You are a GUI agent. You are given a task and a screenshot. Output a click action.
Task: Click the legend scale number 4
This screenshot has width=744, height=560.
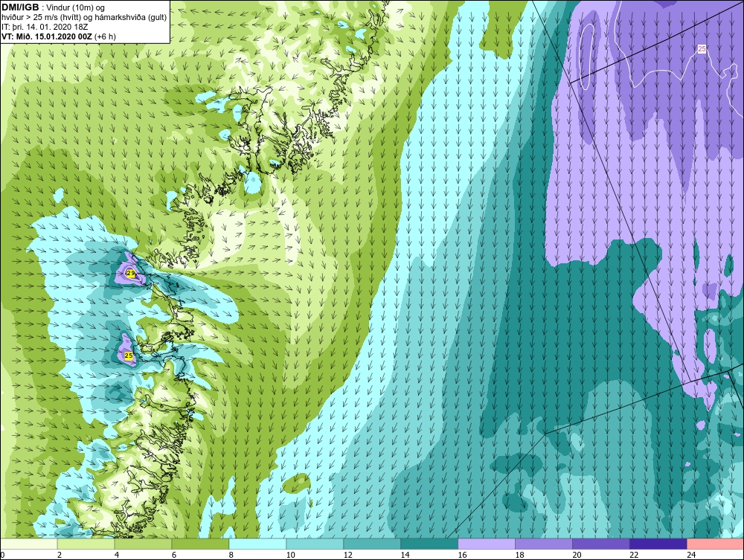tap(117, 555)
